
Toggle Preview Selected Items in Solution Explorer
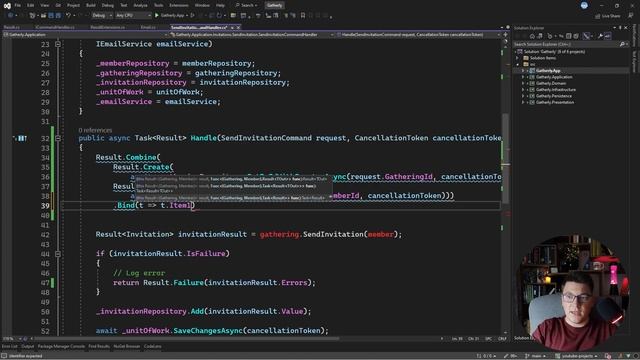(x=608, y=36)
